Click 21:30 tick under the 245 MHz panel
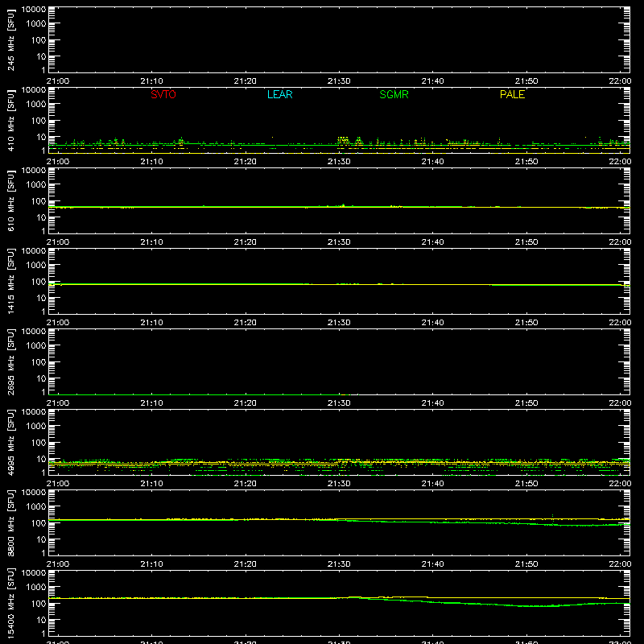The height and width of the screenshot is (644, 644). click(x=339, y=81)
